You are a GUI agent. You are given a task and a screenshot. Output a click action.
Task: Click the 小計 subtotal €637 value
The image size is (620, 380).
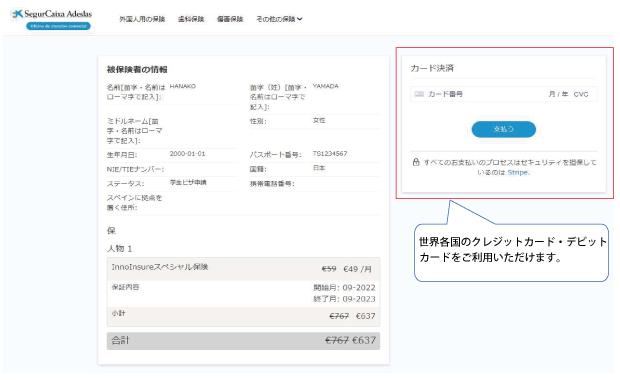(x=366, y=316)
